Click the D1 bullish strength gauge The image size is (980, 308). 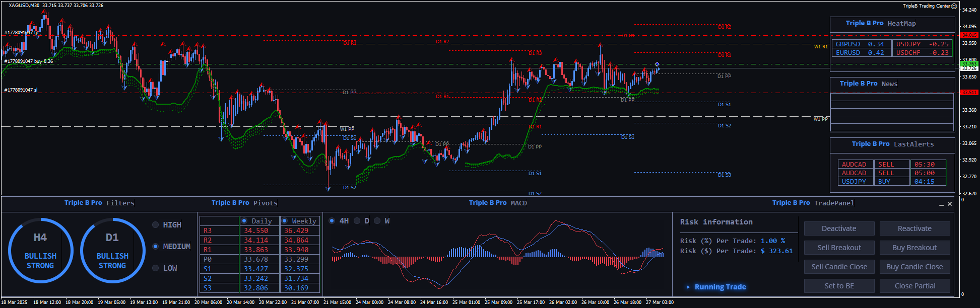point(112,250)
